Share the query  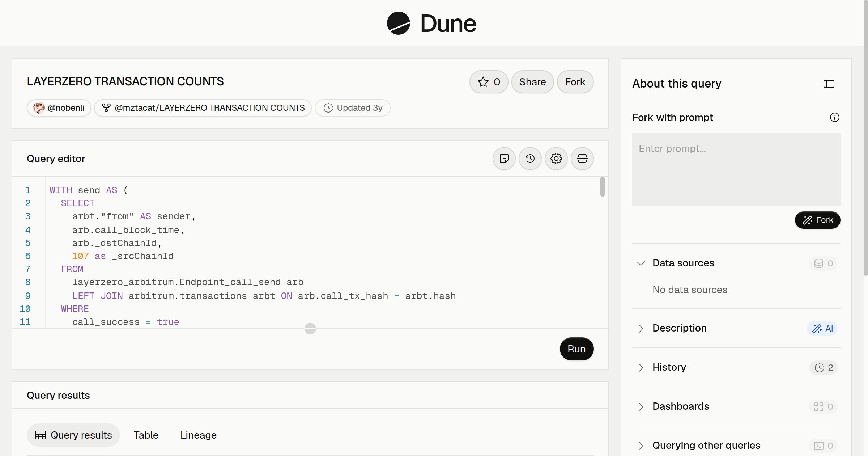532,82
